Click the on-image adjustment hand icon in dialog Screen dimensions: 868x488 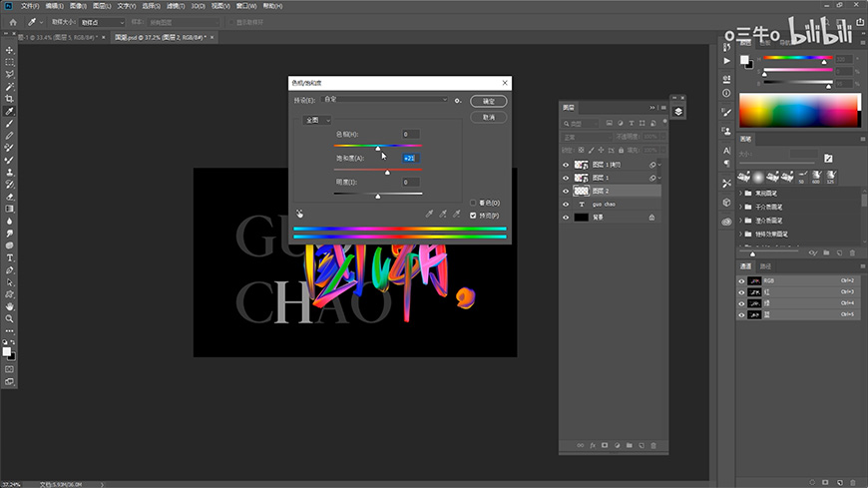click(x=299, y=213)
